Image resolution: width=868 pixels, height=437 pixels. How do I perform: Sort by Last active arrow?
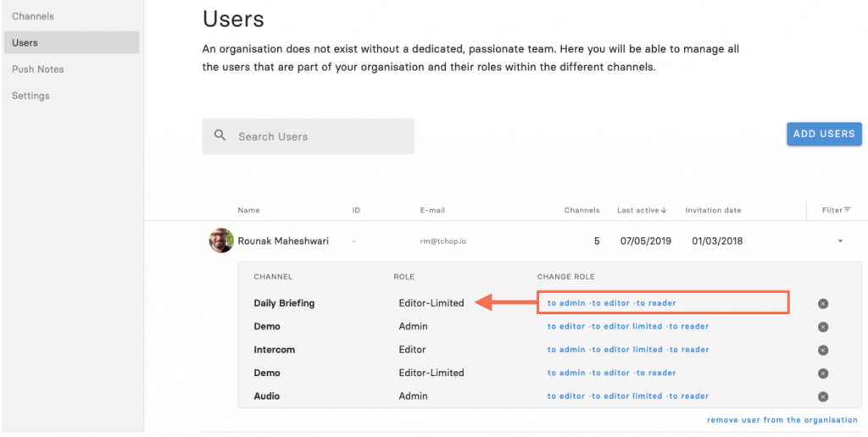[x=665, y=210]
